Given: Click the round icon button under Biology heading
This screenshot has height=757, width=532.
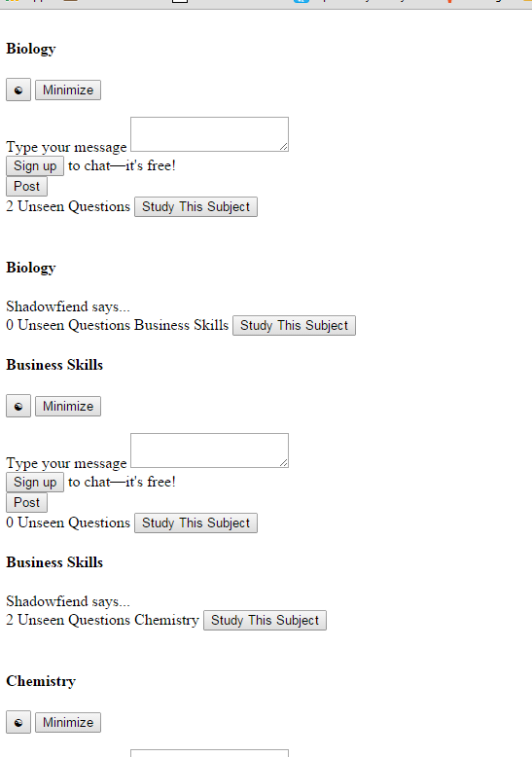Looking at the screenshot, I should tap(18, 90).
